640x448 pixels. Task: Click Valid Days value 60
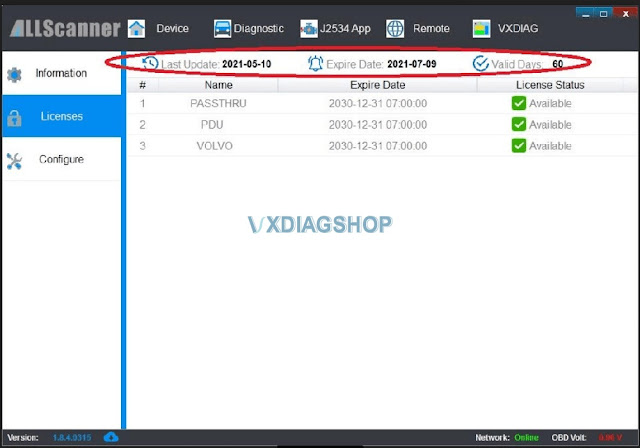click(x=558, y=64)
